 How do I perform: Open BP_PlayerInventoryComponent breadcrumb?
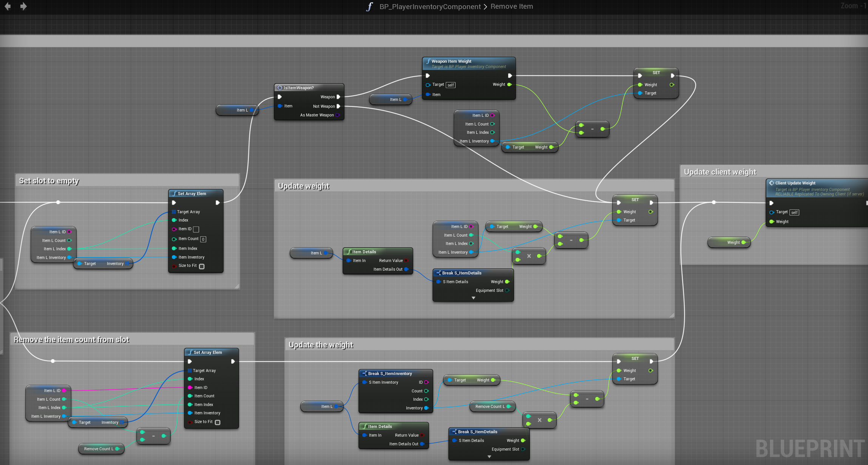[430, 6]
